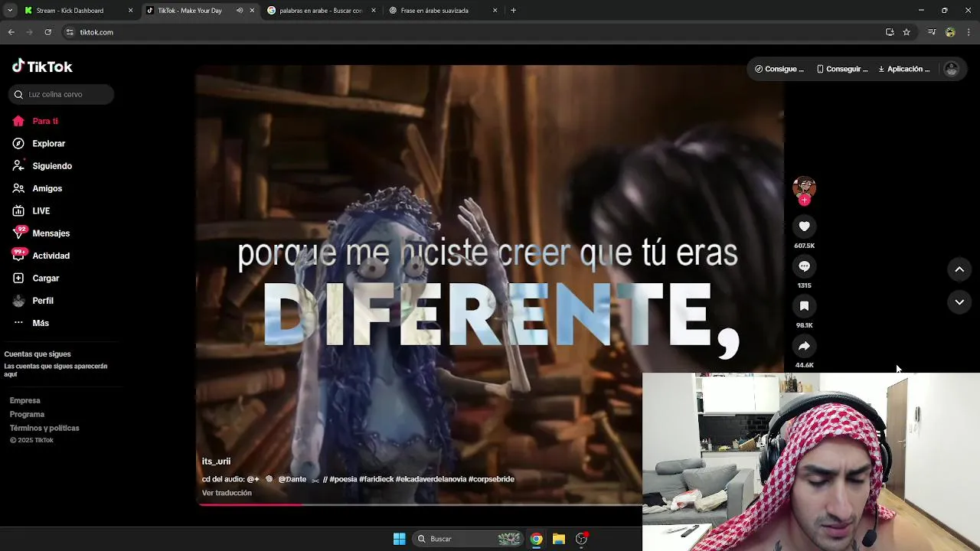Click the taskbar Buscar search box
This screenshot has width=980, height=551.
[x=469, y=539]
